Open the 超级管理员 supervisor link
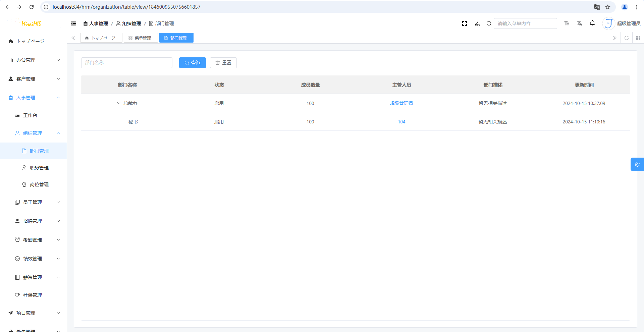This screenshot has width=644, height=332. (401, 103)
